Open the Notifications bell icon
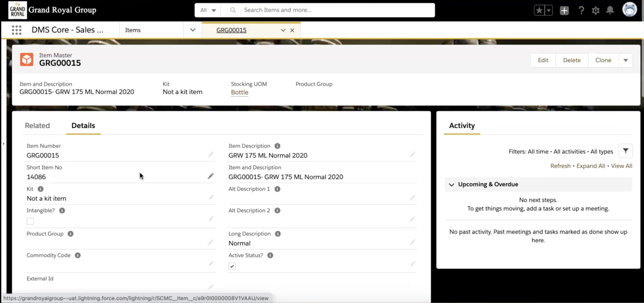Viewport: 644px width, 303px height. 610,10
